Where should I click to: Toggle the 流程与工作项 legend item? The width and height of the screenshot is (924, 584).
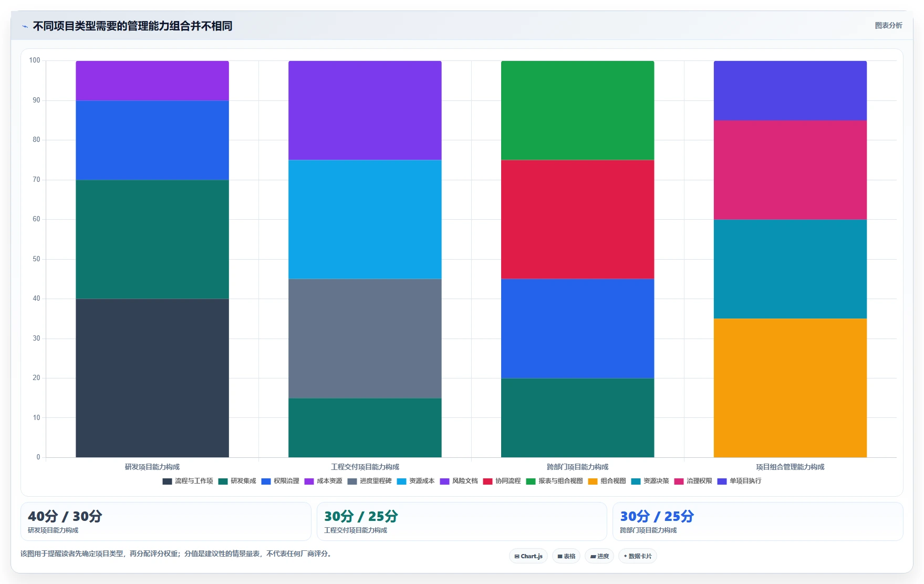click(x=188, y=481)
